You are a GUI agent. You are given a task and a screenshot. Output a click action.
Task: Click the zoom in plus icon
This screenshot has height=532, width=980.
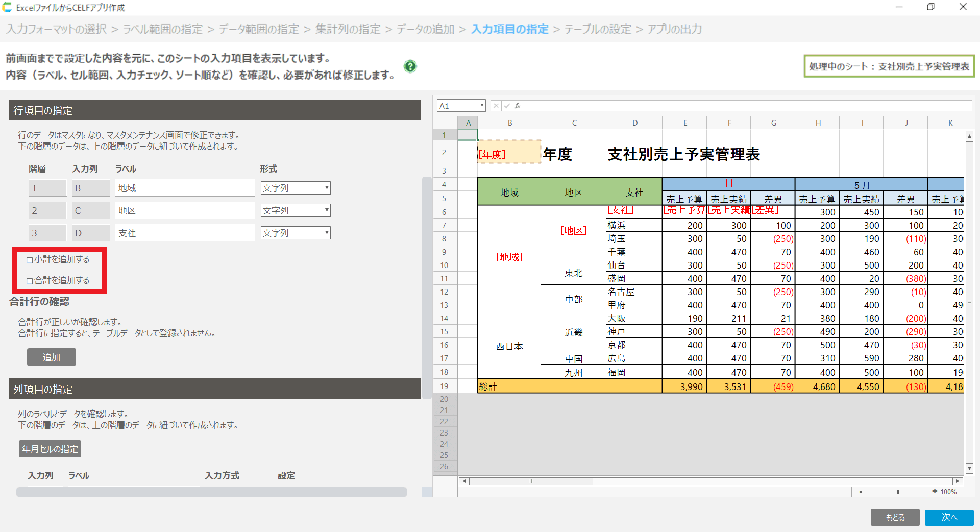(935, 491)
